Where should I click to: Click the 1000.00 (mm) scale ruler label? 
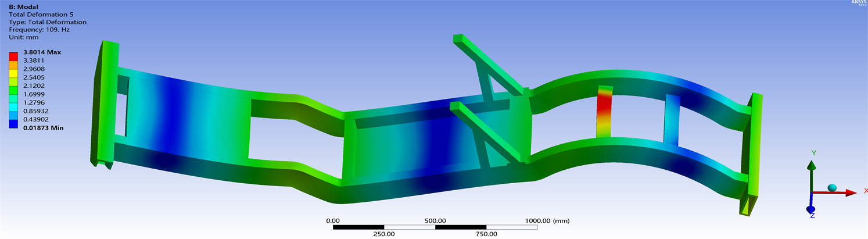[546, 220]
